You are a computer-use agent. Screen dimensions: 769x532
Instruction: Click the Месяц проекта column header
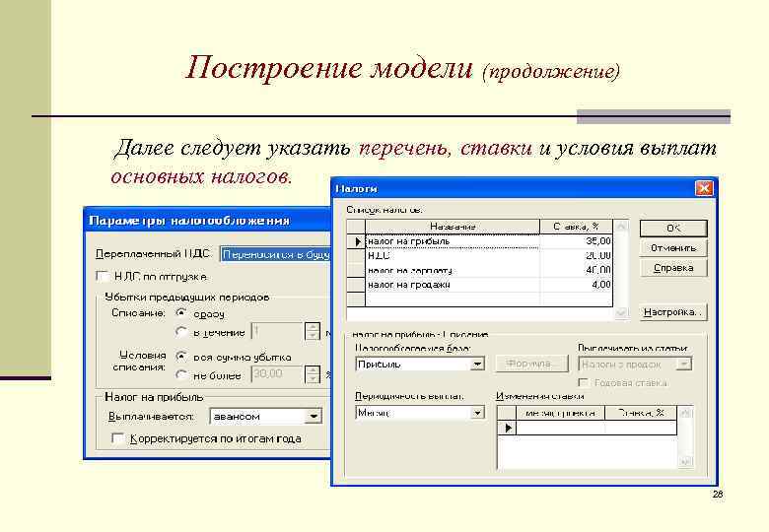pyautogui.click(x=560, y=413)
